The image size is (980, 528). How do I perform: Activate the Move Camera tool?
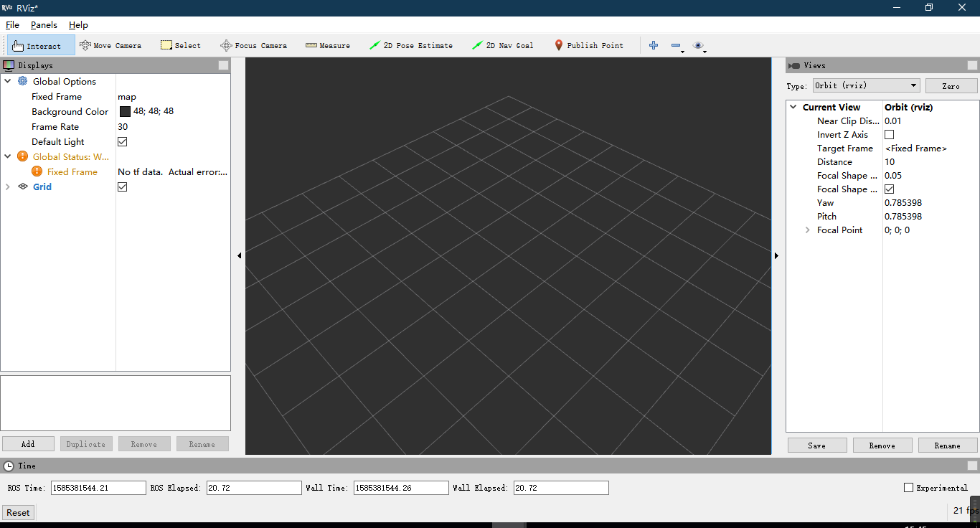coord(110,45)
